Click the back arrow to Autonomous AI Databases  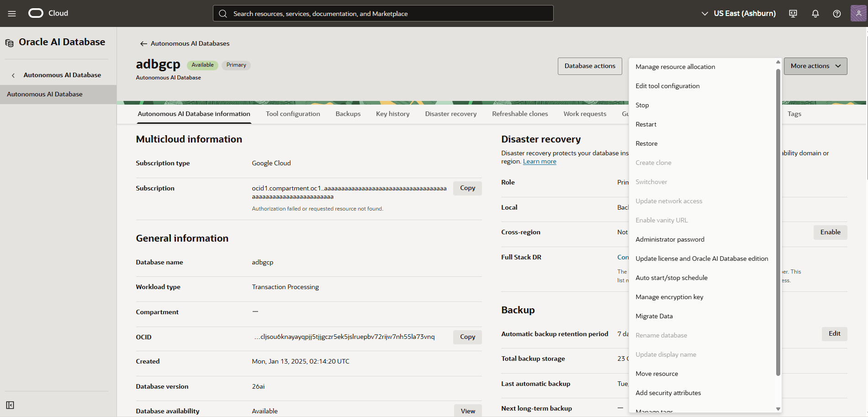coord(143,43)
